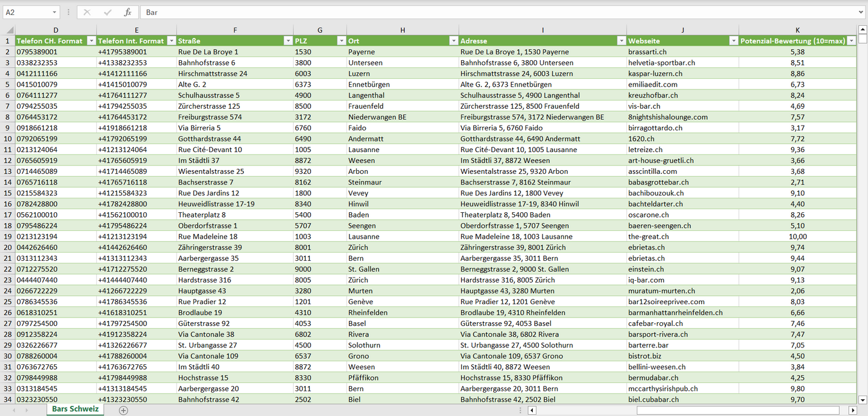Click the Select All corner triangle

pos(9,30)
